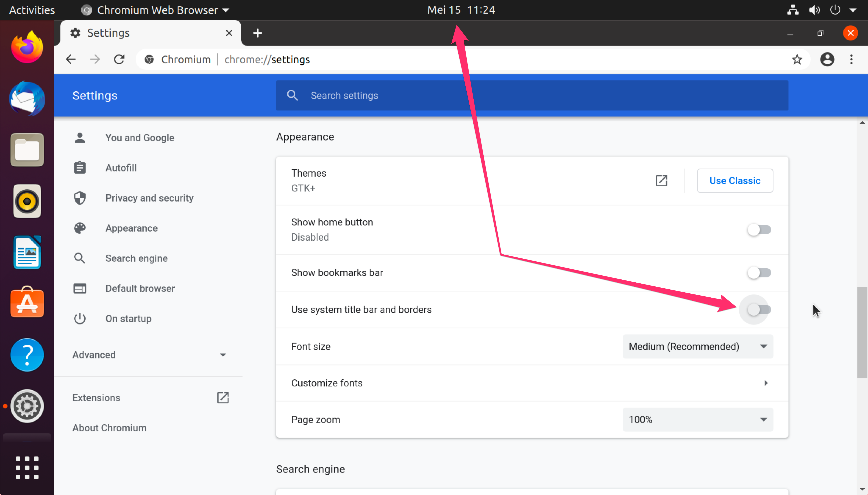The height and width of the screenshot is (495, 868).
Task: Open Activities overview
Action: (x=32, y=10)
